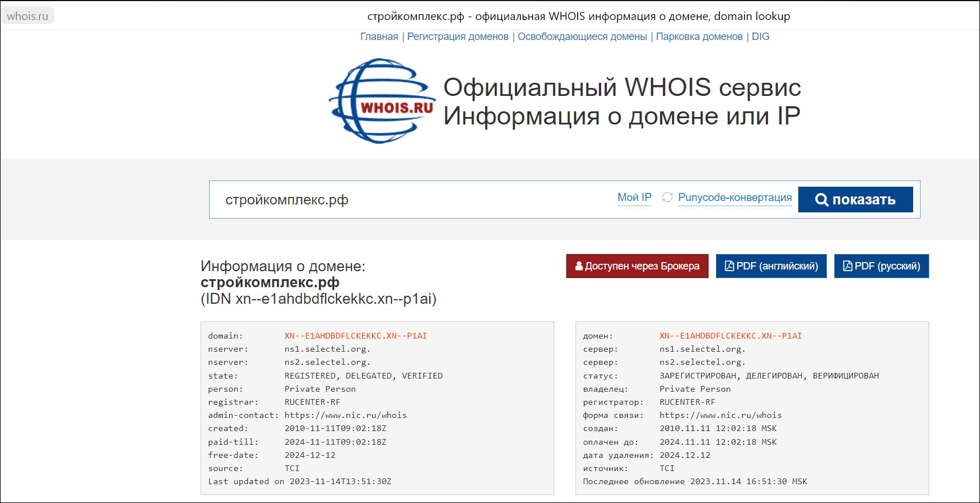The height and width of the screenshot is (503, 980).
Task: Download PDF (английский) report
Action: [771, 266]
